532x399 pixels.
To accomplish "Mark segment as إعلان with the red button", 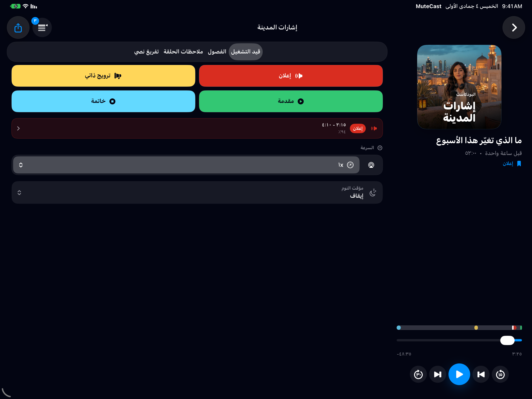I will pyautogui.click(x=291, y=76).
